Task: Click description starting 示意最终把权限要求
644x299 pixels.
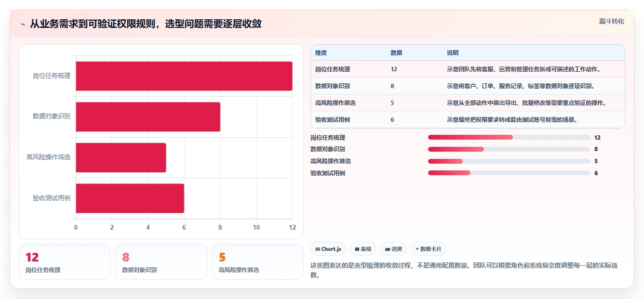Action: coord(512,120)
